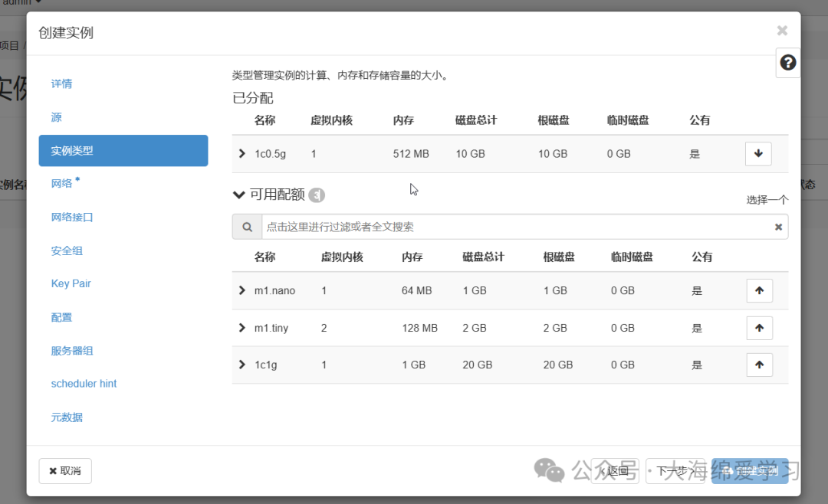Select the scheduler hint section

click(x=84, y=383)
